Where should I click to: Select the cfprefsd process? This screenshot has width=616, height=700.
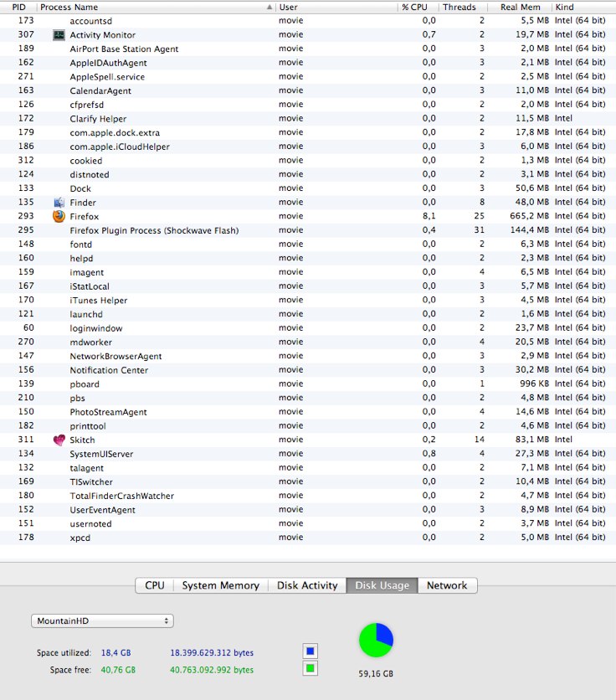point(308,105)
